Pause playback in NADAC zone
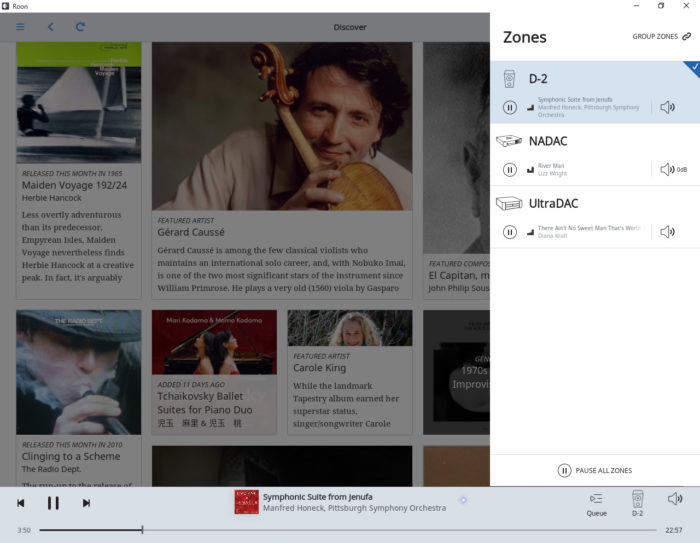This screenshot has height=543, width=700. 510,170
